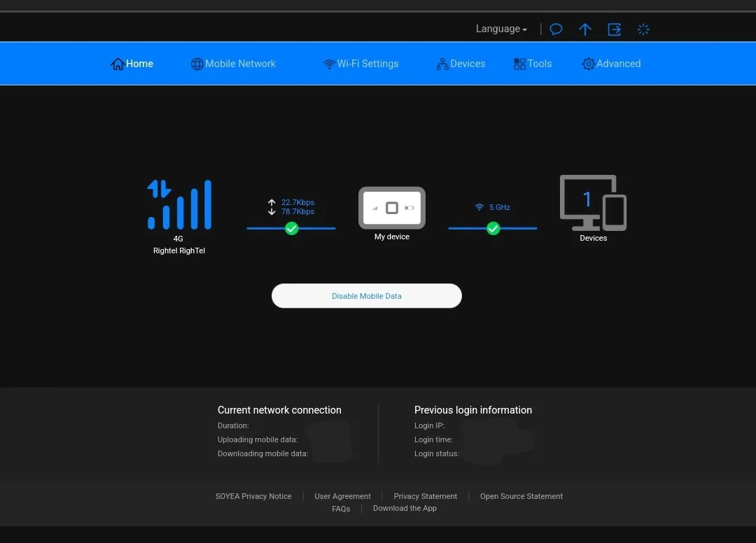Screen dimensions: 756x543
Task: Open the Tools menu tab
Action: (x=533, y=64)
